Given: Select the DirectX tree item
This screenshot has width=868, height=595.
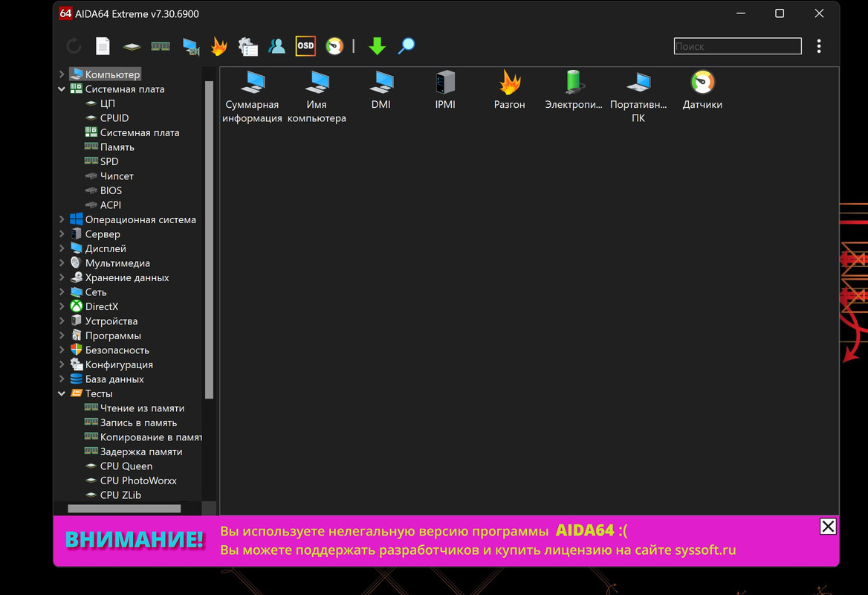Looking at the screenshot, I should coord(94,306).
